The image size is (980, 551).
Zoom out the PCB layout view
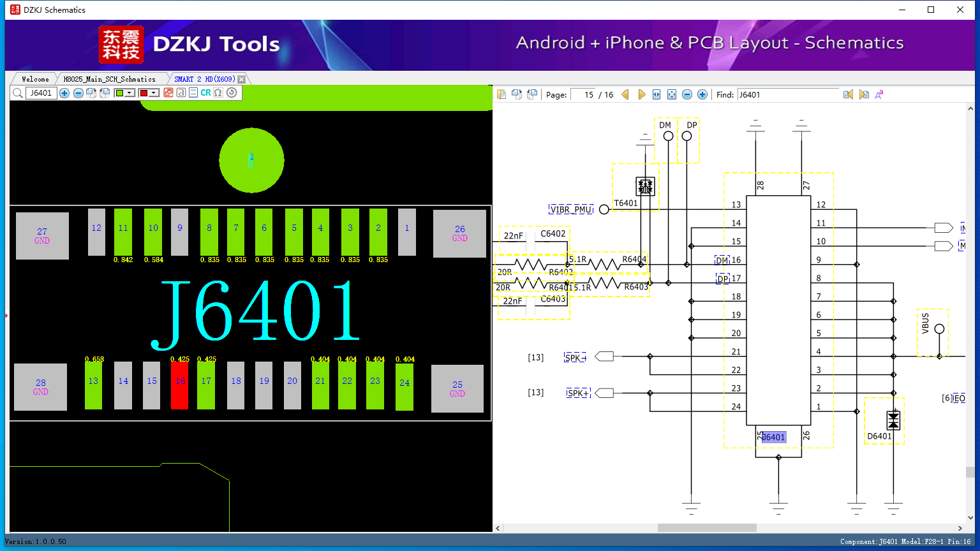78,93
